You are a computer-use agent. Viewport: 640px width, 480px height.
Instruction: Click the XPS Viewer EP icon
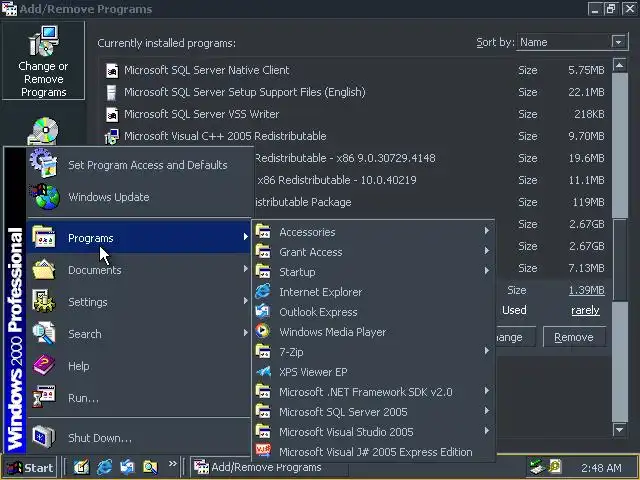(x=263, y=371)
